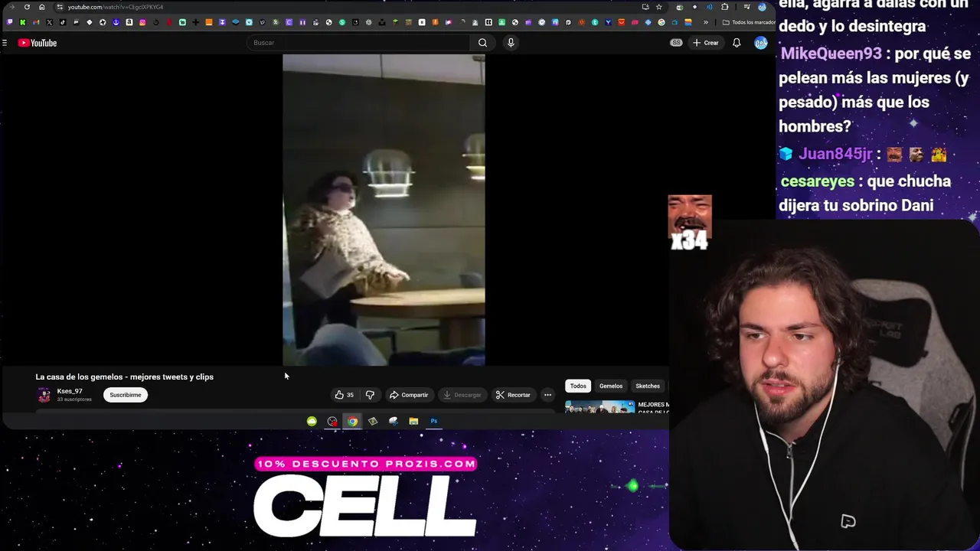
Task: Reload the page in Chrome
Action: [27, 7]
